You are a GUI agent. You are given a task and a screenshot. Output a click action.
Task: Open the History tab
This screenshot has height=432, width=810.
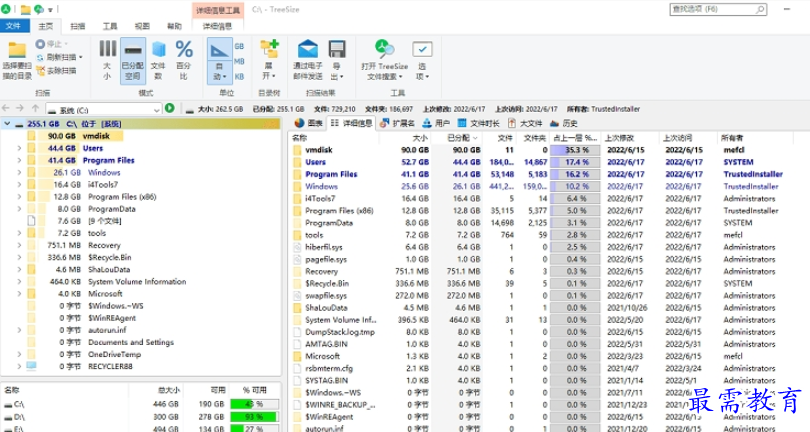[x=564, y=123]
